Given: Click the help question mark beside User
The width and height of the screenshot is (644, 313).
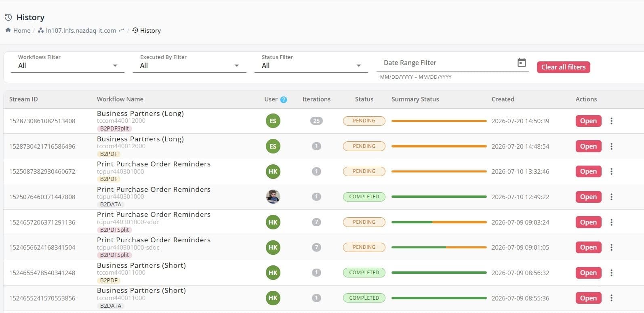Looking at the screenshot, I should pyautogui.click(x=284, y=99).
